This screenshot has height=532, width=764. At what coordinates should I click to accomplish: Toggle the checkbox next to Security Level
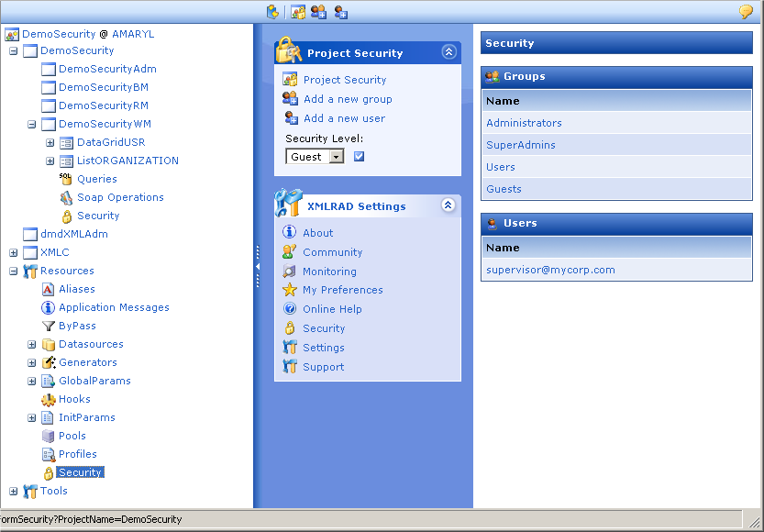(360, 157)
